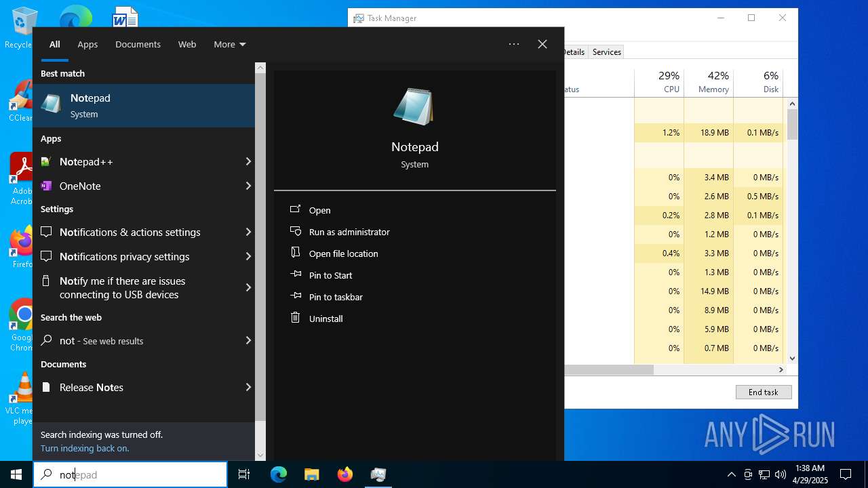Open the volume control in system tray
This screenshot has height=488, width=868.
tap(781, 474)
